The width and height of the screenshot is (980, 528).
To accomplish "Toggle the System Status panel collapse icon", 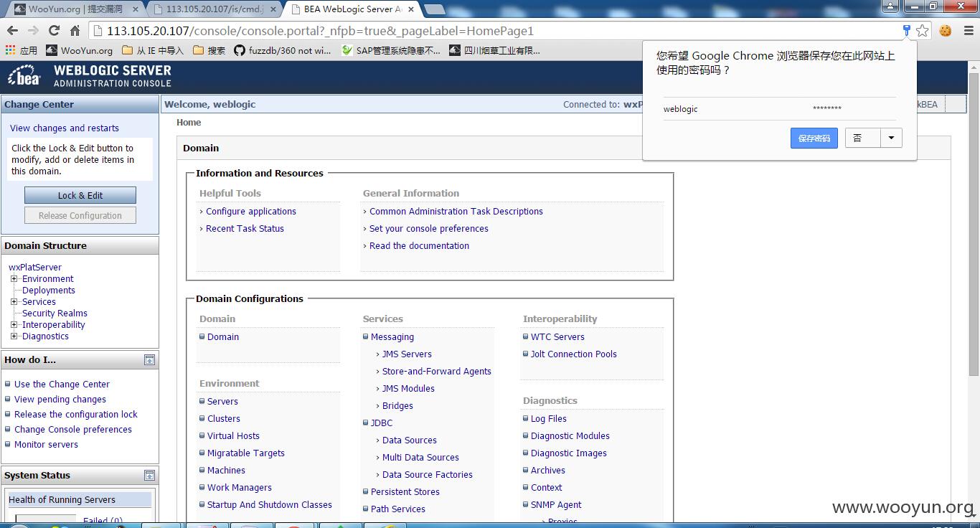I will (x=149, y=476).
